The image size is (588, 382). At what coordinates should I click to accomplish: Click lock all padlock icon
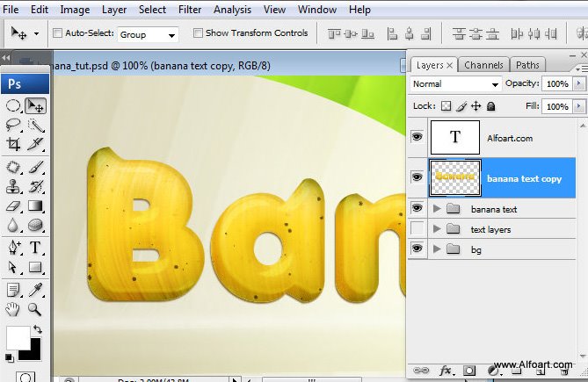tap(490, 106)
